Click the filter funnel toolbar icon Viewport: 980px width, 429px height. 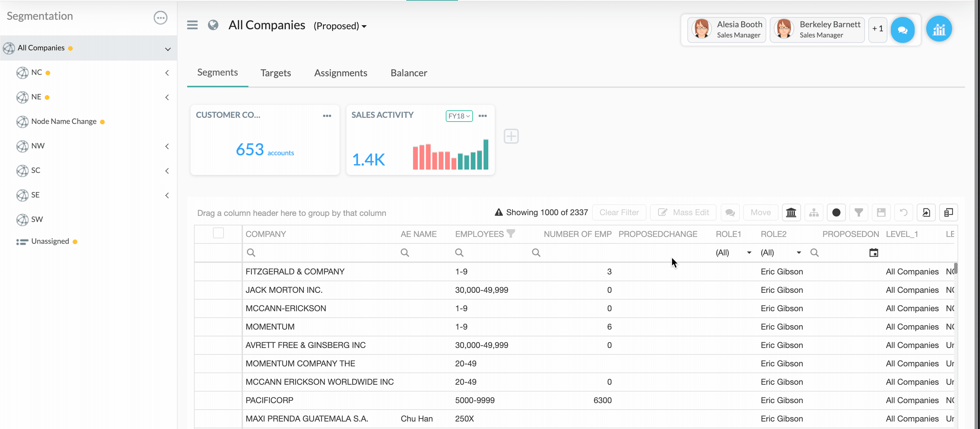point(858,212)
